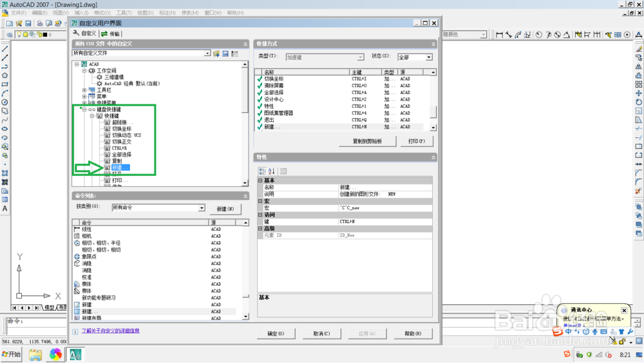Image resolution: width=644 pixels, height=363 pixels.
Task: Click the wrench icon on 自定义 tab
Action: click(76, 34)
